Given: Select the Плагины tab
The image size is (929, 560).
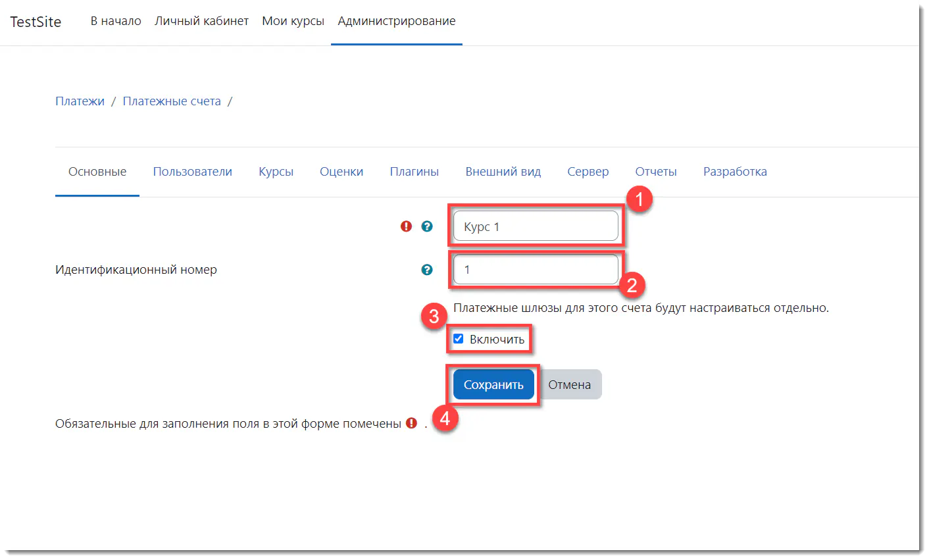Looking at the screenshot, I should [x=414, y=172].
